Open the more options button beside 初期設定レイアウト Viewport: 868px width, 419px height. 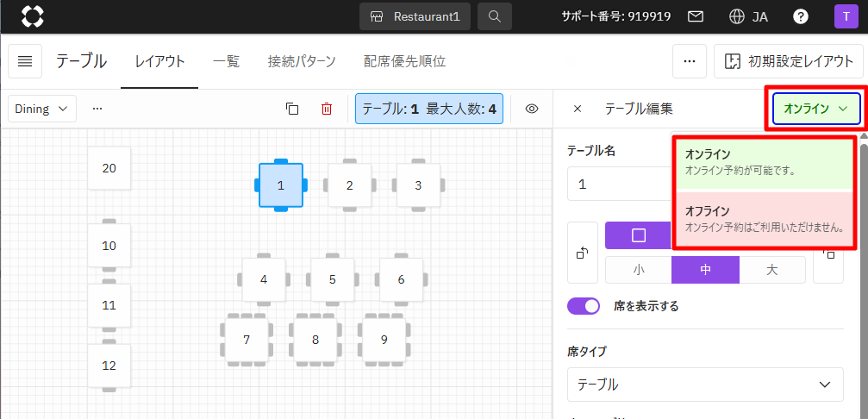click(690, 61)
